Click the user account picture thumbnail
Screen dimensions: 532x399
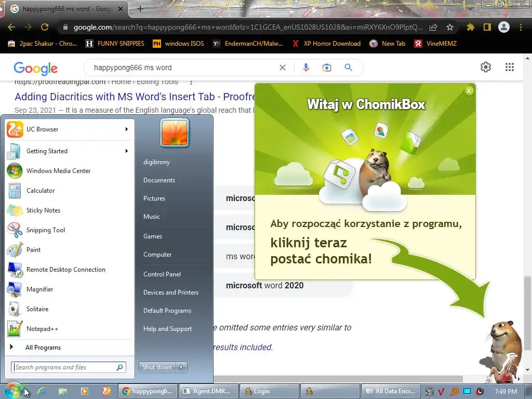pos(175,132)
